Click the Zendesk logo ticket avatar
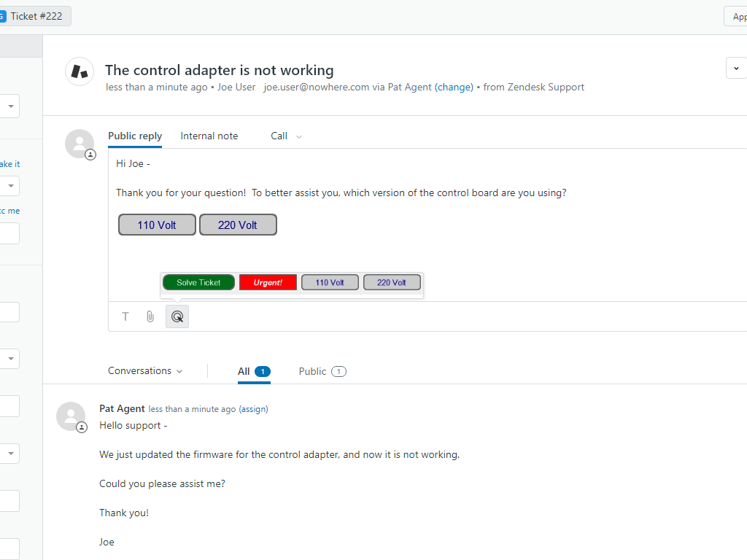Screen dimensions: 747x560 80,71
